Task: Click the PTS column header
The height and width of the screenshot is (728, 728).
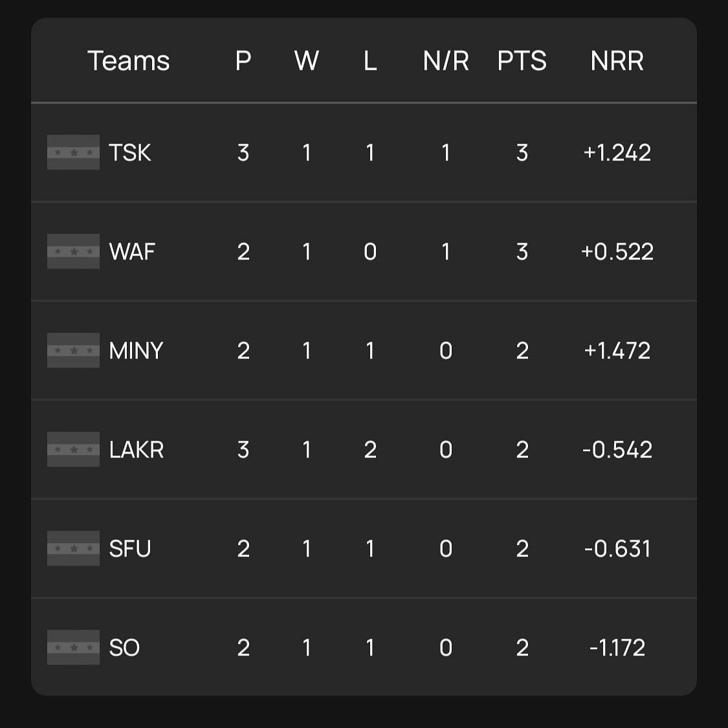Action: (522, 61)
